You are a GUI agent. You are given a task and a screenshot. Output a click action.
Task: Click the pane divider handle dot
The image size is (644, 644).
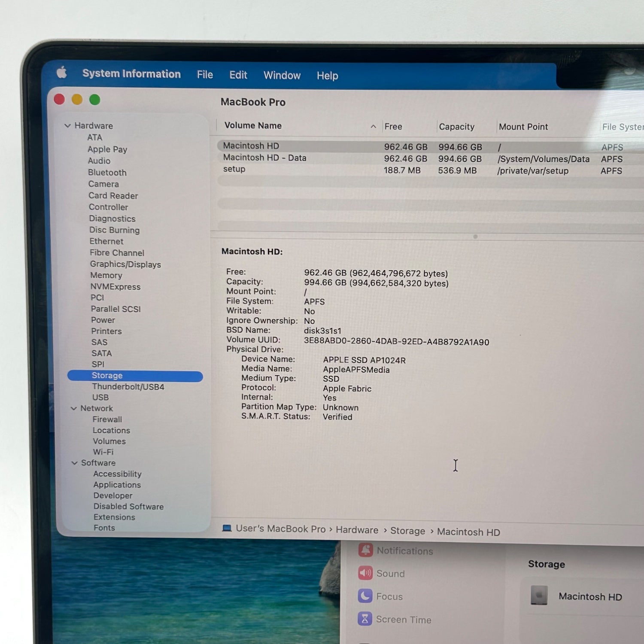[x=475, y=237]
